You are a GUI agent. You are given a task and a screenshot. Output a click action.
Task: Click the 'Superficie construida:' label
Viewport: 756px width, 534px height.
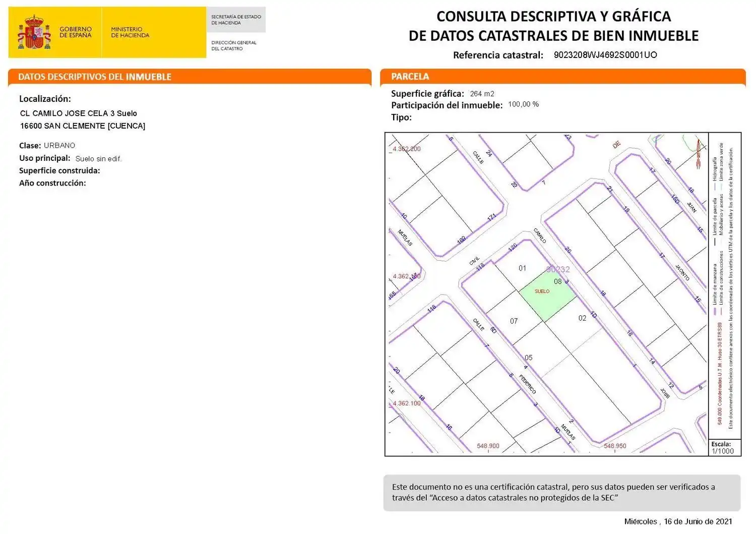point(59,170)
